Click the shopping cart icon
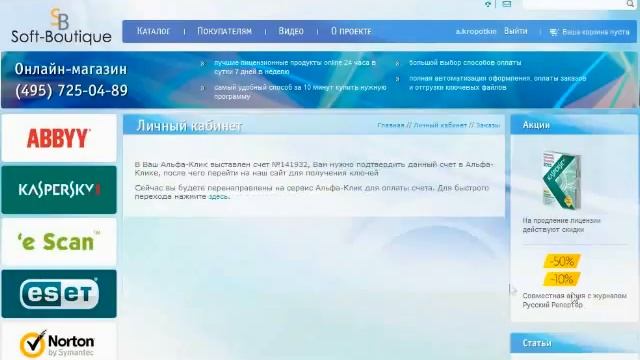Viewport: 640px width, 360px height. coord(553,32)
